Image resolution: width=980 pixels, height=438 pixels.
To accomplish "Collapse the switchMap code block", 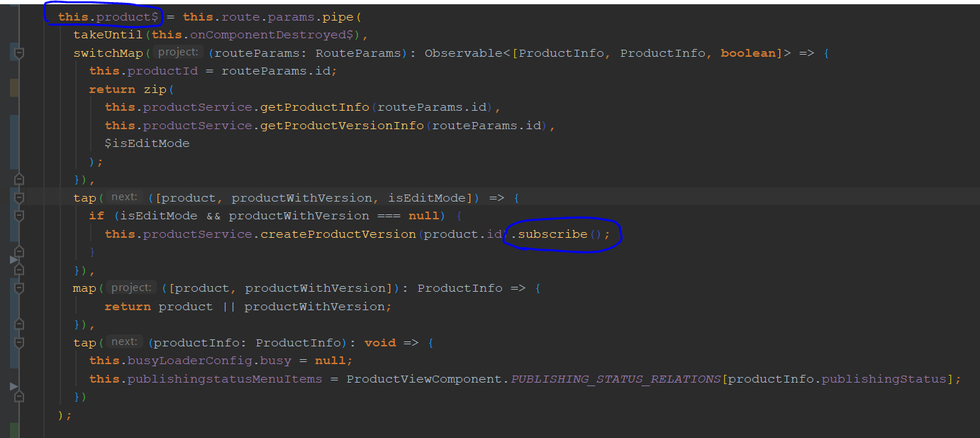I will [x=19, y=53].
